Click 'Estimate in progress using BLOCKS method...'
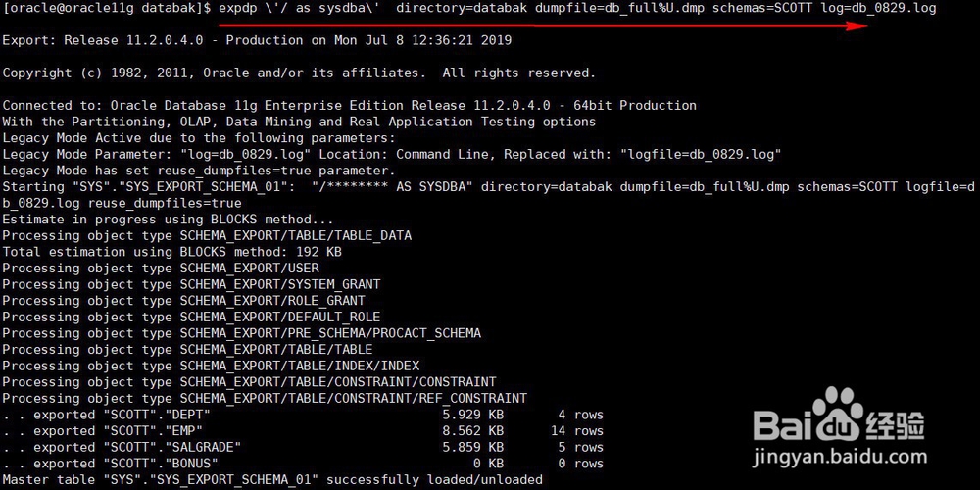This screenshot has width=980, height=490. [x=169, y=220]
